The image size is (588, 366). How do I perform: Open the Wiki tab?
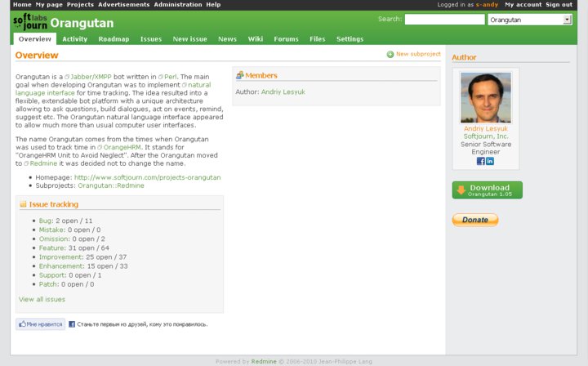pyautogui.click(x=256, y=39)
